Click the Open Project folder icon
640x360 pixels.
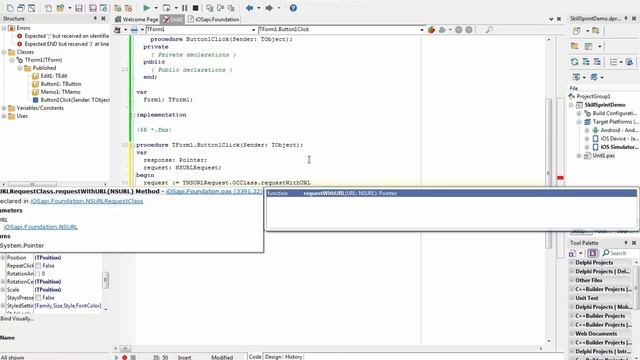(60, 8)
